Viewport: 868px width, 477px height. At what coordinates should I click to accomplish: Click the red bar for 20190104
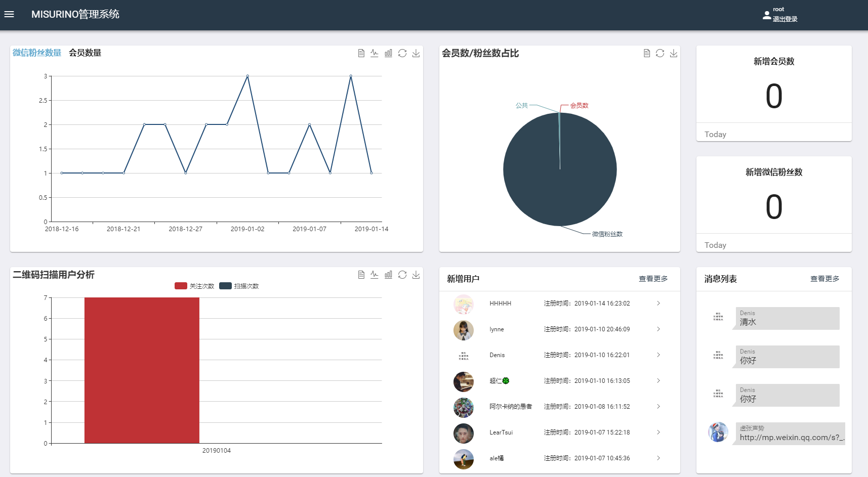[142, 370]
